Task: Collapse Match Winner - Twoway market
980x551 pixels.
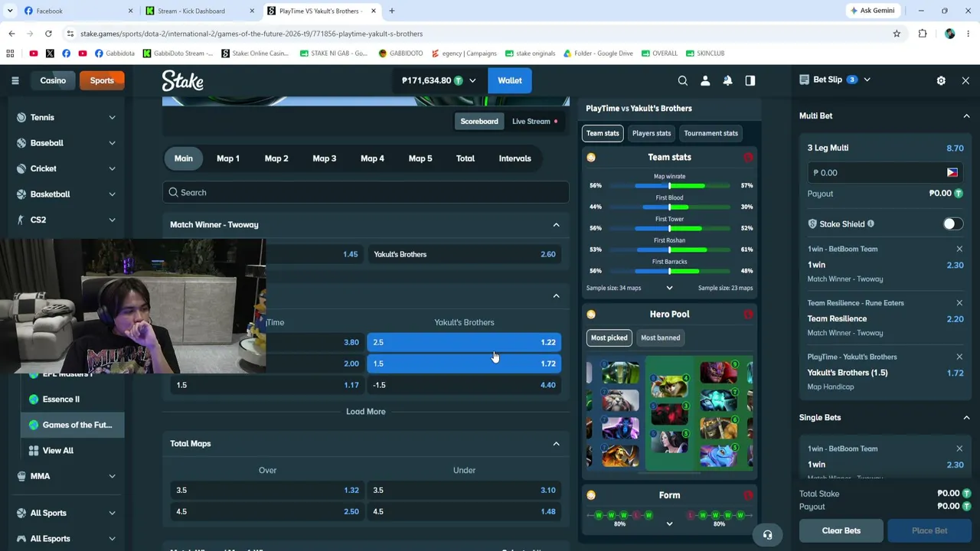Action: (x=557, y=225)
